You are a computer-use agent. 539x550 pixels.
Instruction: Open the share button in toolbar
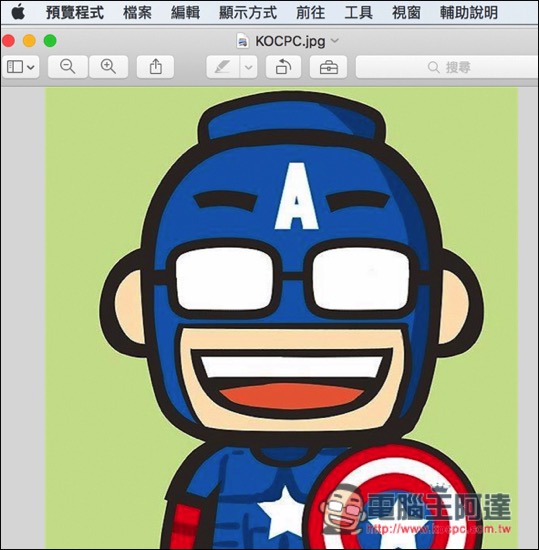[155, 67]
